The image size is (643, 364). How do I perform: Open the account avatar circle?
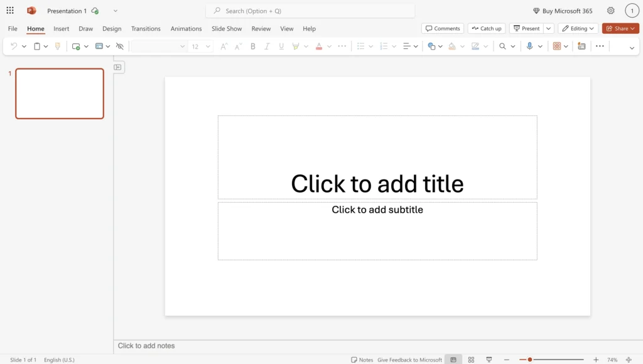pos(632,11)
